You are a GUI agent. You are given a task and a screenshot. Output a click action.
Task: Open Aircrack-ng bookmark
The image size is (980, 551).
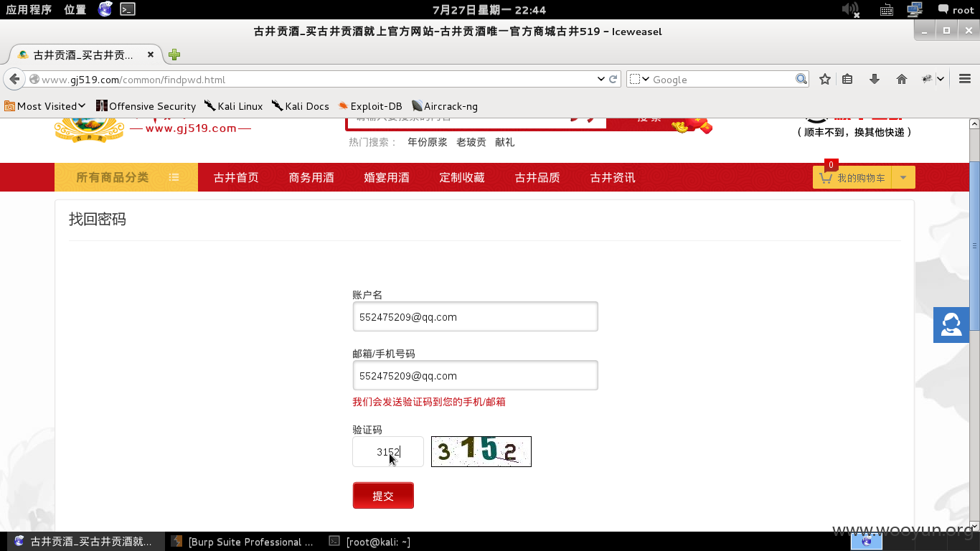click(445, 106)
